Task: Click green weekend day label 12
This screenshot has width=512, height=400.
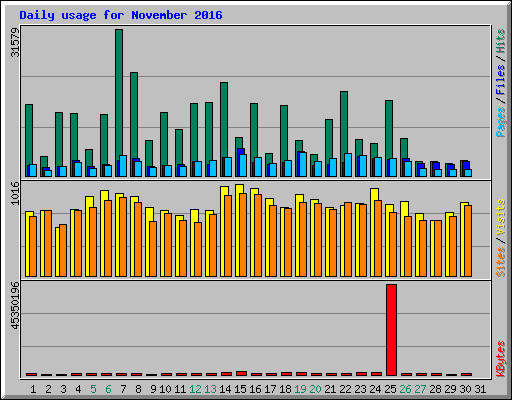Action: pos(195,389)
